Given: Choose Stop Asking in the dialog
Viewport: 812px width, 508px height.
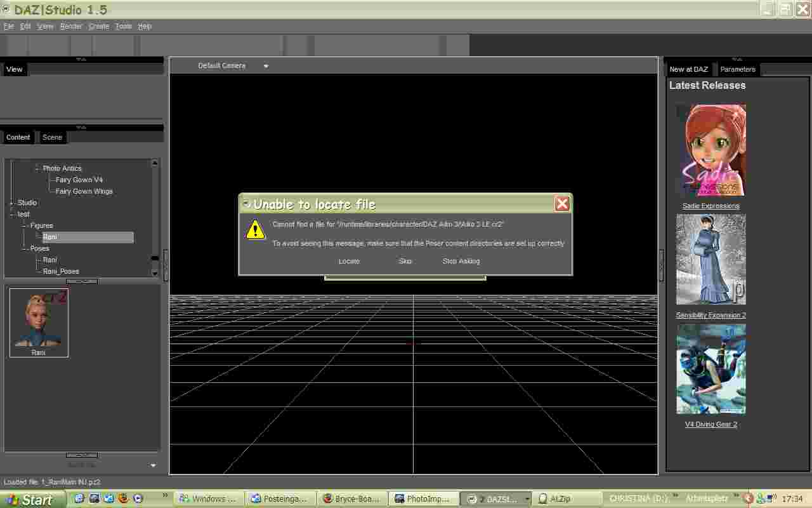Looking at the screenshot, I should click(x=461, y=261).
